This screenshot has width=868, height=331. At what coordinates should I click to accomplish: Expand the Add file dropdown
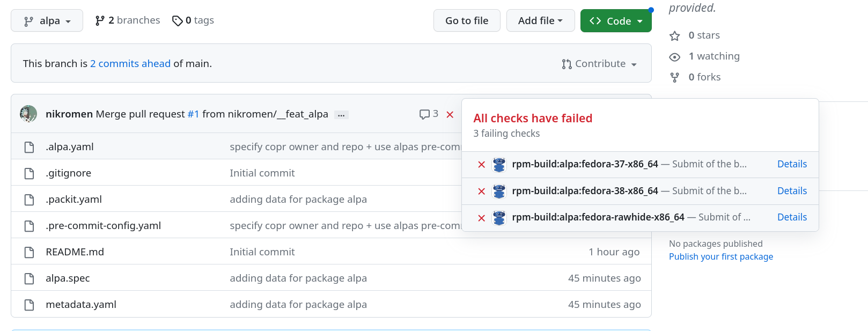click(x=540, y=20)
